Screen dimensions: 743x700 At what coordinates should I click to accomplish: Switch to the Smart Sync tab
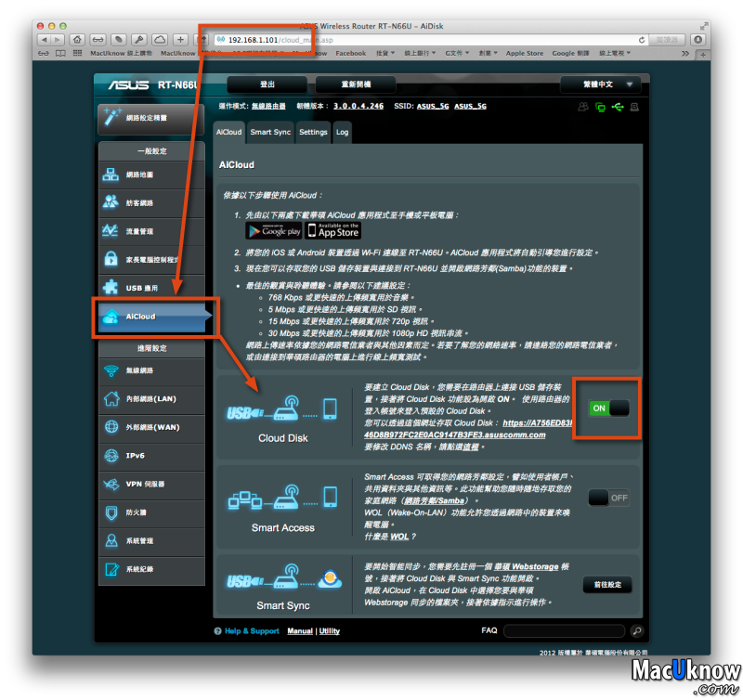coord(270,133)
